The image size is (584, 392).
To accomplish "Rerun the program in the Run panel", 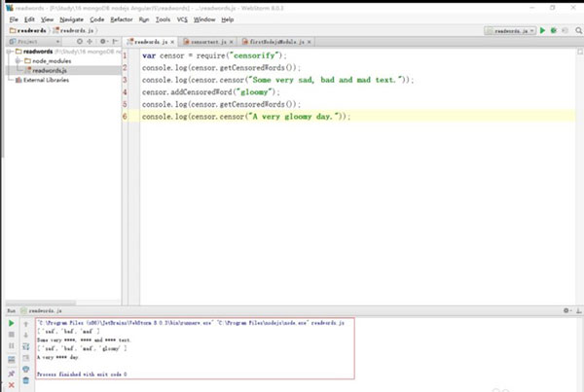I will click(10, 322).
